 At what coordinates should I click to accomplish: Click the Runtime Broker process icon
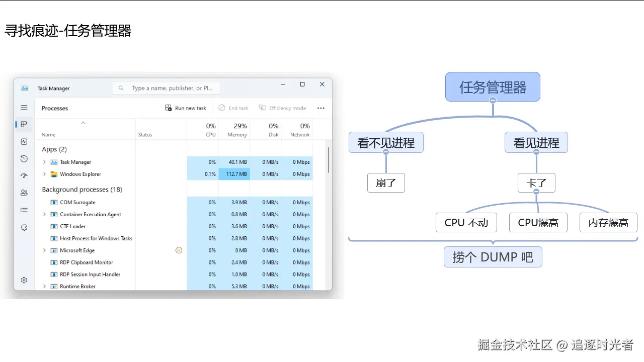pos(54,286)
